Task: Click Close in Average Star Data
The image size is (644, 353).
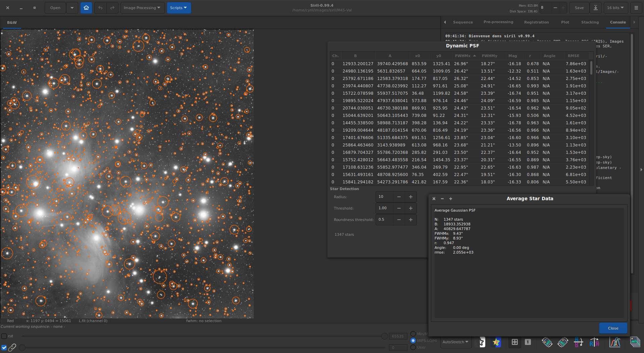Action: coord(613,328)
